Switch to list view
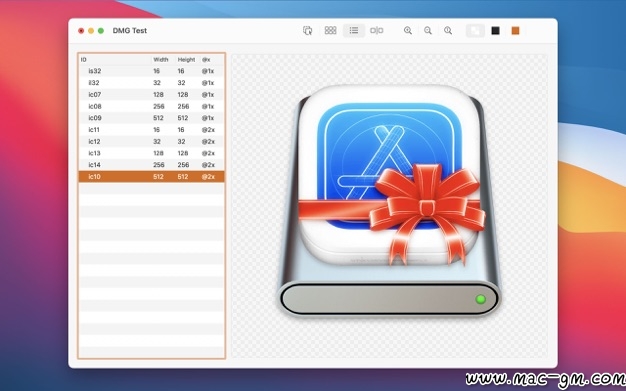This screenshot has height=391, width=626. [354, 30]
